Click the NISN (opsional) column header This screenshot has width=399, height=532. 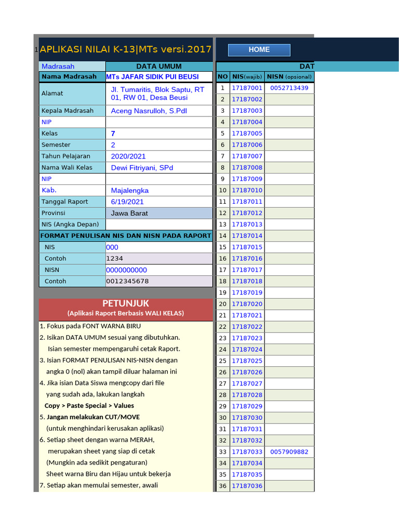point(289,77)
